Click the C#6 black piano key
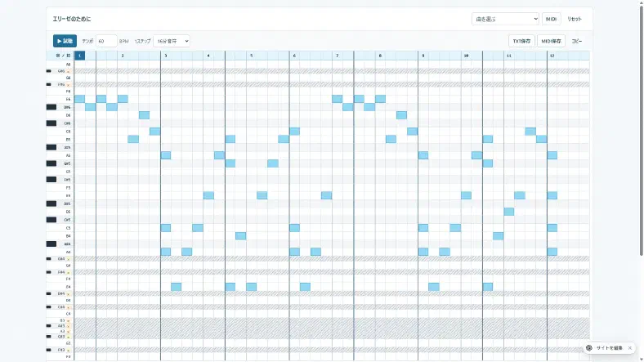 [51, 123]
